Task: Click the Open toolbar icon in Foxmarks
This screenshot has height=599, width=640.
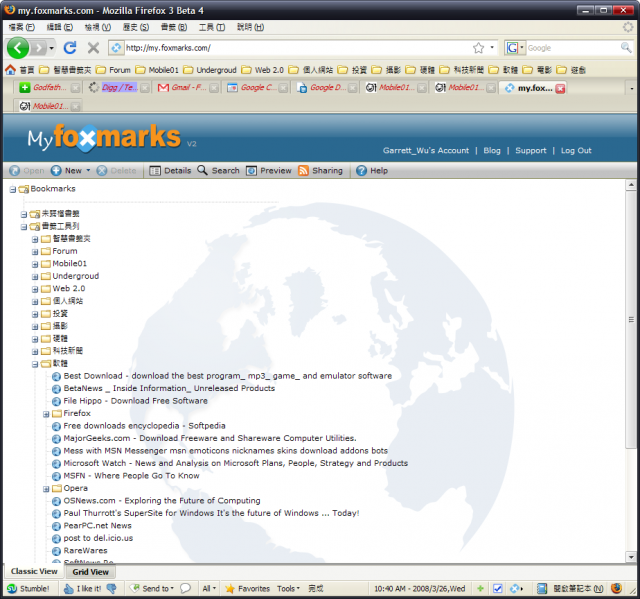Action: [x=27, y=171]
